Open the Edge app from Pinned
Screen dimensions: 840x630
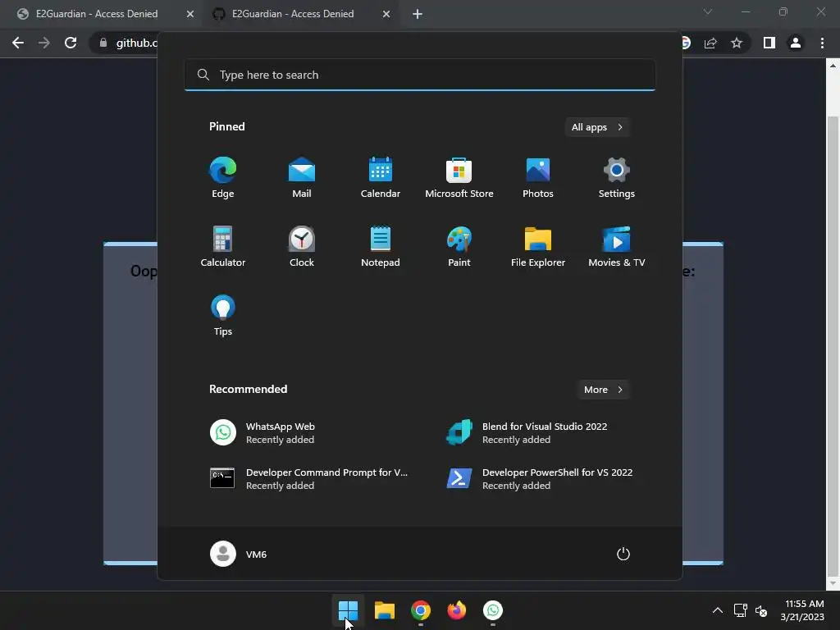tap(223, 178)
